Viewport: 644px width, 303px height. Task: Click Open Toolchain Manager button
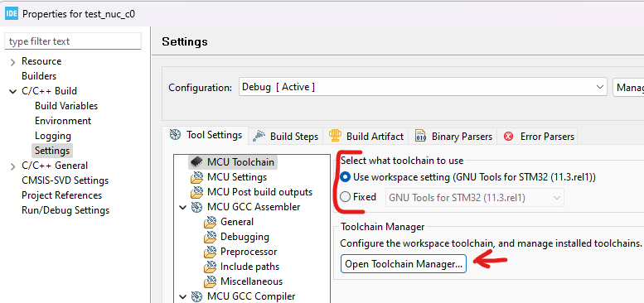coord(404,264)
